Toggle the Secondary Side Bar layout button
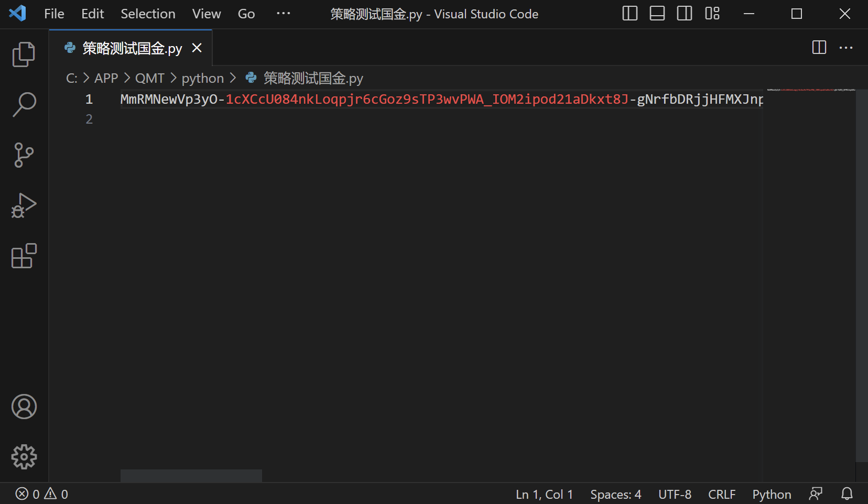This screenshot has height=504, width=868. pos(684,14)
